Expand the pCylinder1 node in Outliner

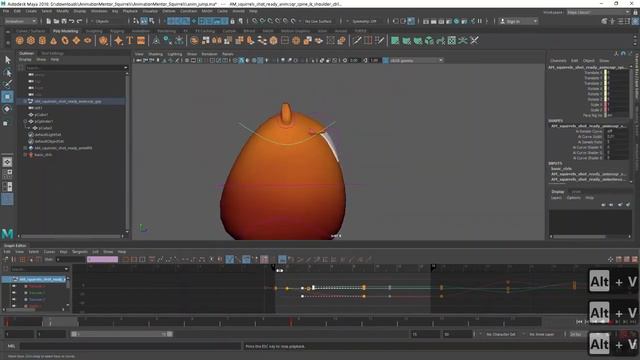(x=25, y=121)
